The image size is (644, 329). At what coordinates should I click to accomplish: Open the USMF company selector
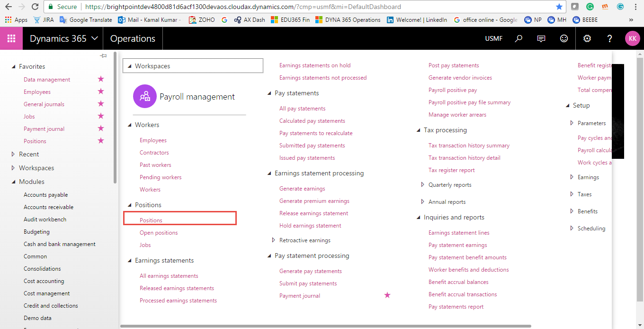(x=493, y=38)
